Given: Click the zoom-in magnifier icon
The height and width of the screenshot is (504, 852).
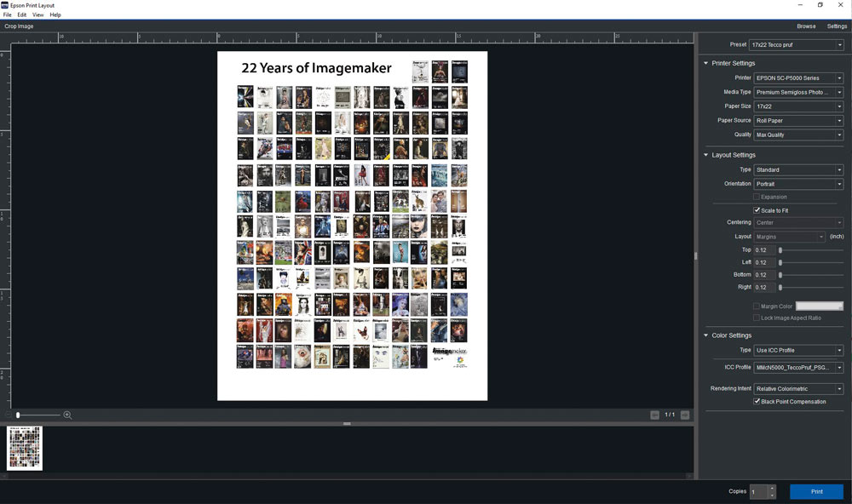Looking at the screenshot, I should coord(67,415).
